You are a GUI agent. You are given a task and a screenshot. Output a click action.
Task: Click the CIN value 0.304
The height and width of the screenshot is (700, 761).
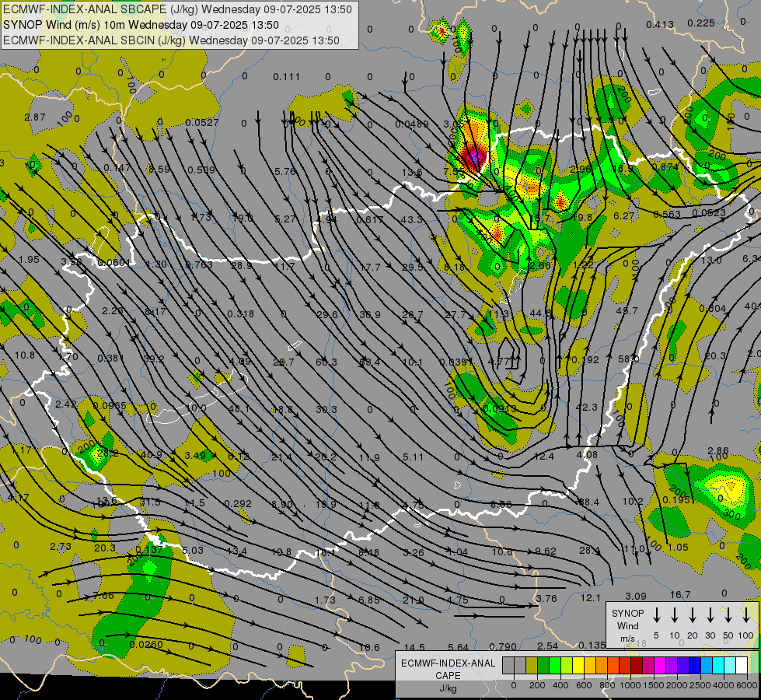(x=713, y=309)
